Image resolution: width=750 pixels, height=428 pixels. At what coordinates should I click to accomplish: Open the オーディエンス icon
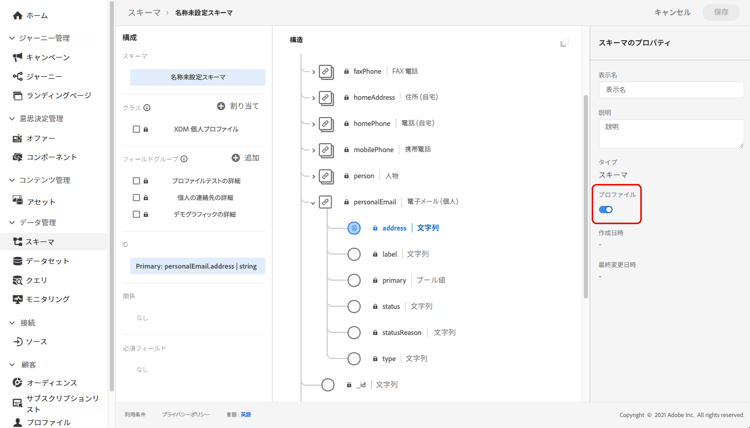click(18, 383)
